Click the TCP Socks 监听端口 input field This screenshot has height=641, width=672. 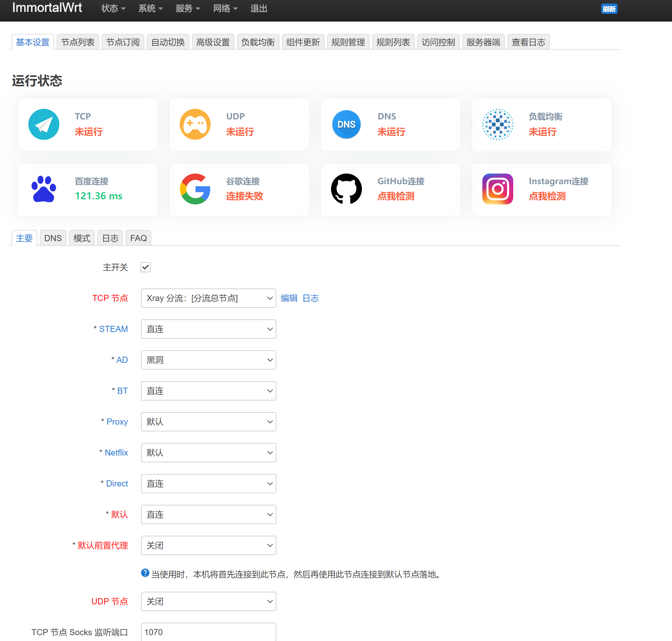(208, 632)
